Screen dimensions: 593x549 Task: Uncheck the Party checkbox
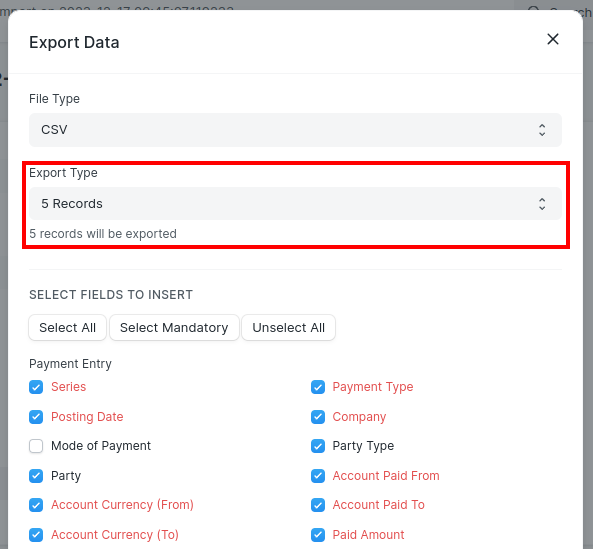(36, 476)
